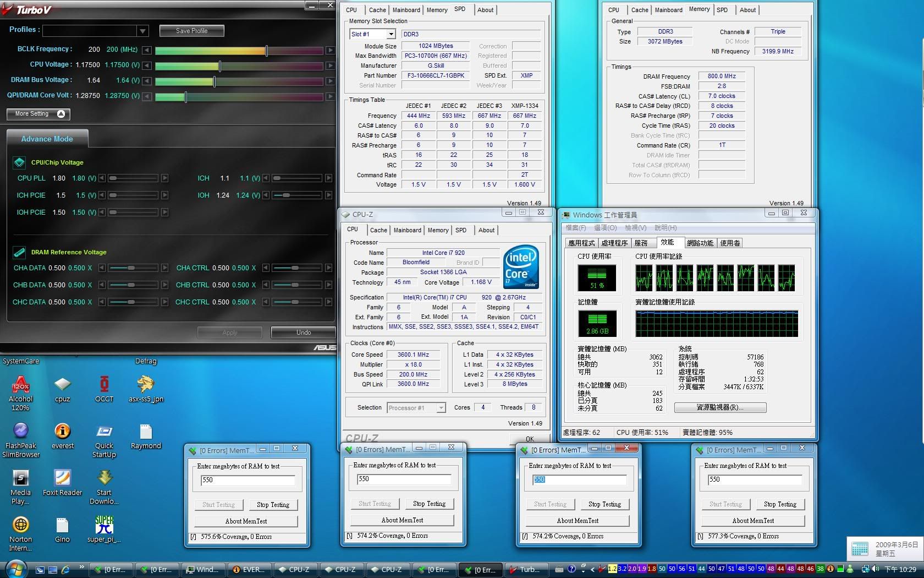Open the OCCT desktop icon

point(104,385)
